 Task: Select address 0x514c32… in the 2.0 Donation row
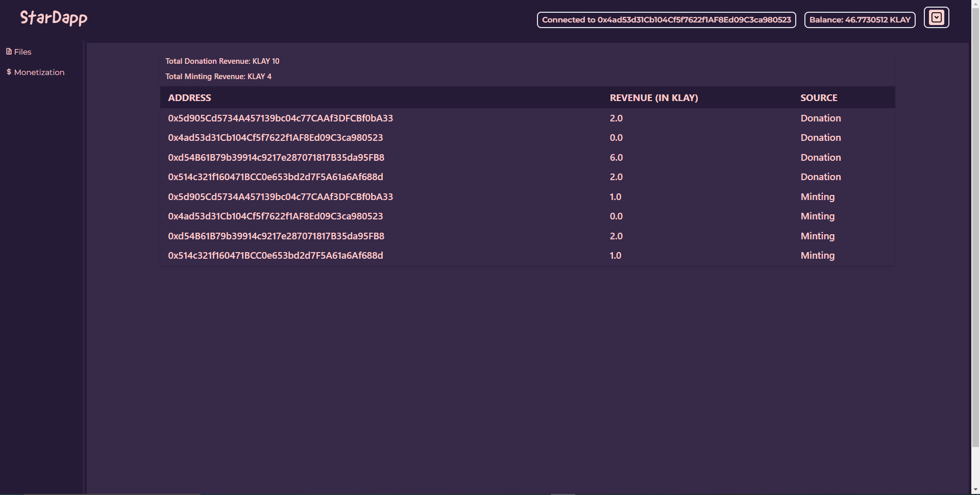[275, 177]
